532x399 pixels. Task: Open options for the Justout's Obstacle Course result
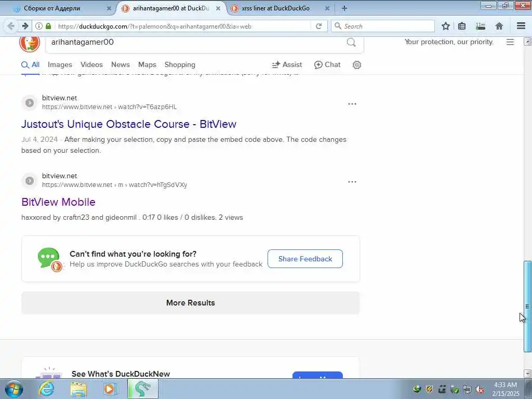[x=352, y=104]
